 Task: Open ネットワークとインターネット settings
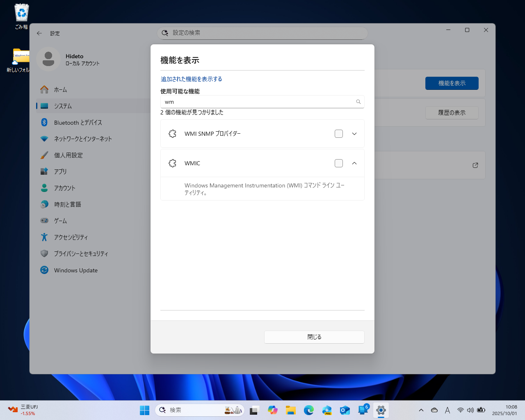tap(93, 139)
